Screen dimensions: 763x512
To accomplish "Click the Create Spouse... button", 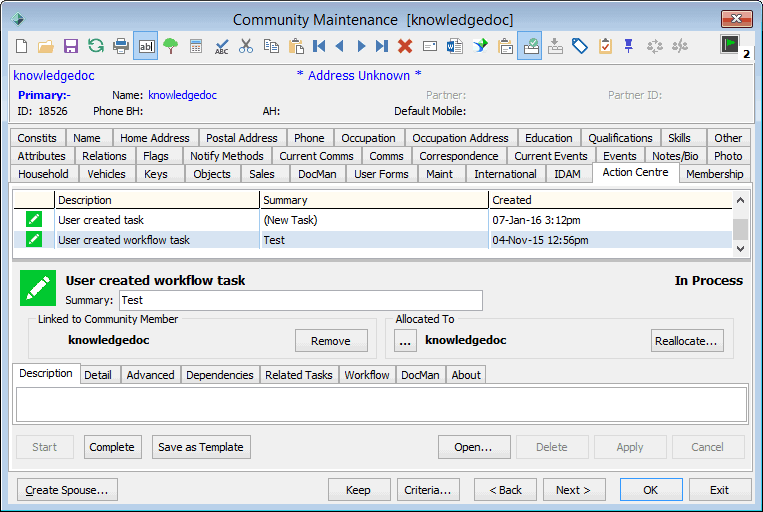I will 67,490.
